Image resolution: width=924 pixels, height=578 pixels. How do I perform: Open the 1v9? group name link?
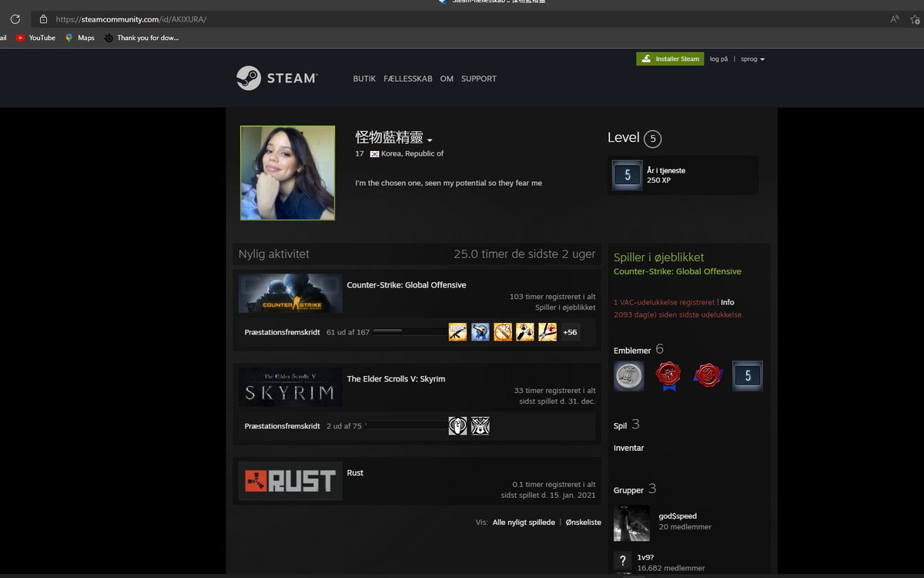pos(645,557)
